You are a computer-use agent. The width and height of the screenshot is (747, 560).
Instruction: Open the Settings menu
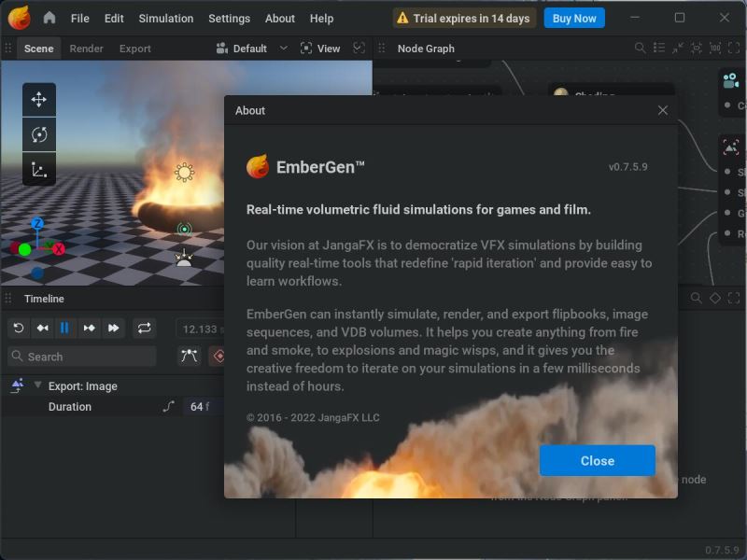click(x=229, y=19)
